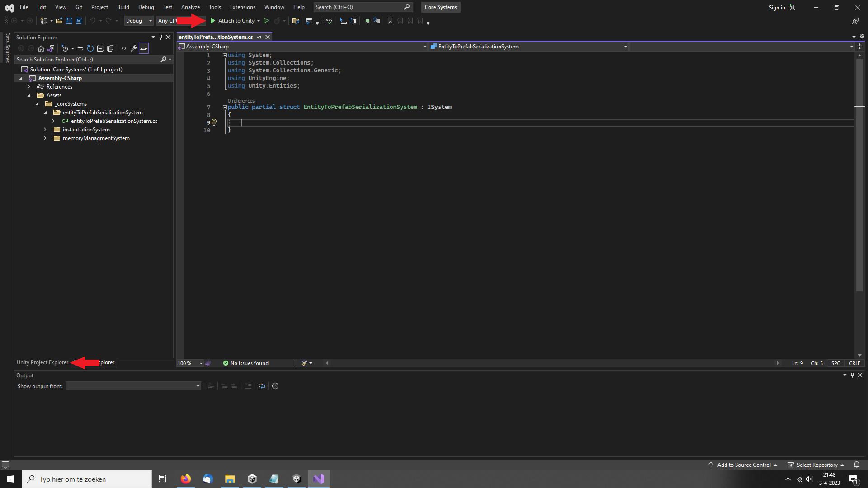This screenshot has width=868, height=488.
Task: Open the Show output from dropdown
Action: 133,386
